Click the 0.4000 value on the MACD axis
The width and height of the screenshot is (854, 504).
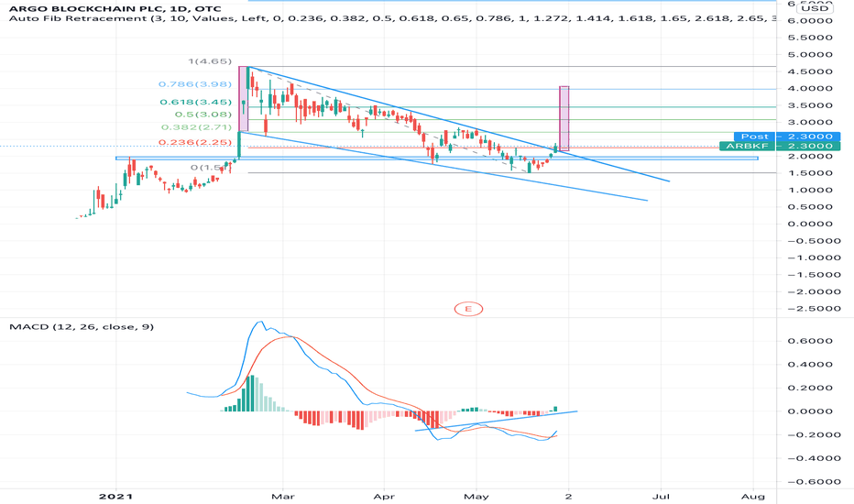pos(810,365)
